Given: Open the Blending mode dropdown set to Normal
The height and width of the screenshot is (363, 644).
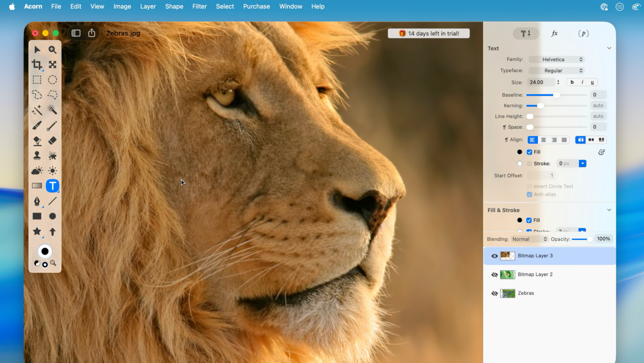Looking at the screenshot, I should click(x=530, y=239).
